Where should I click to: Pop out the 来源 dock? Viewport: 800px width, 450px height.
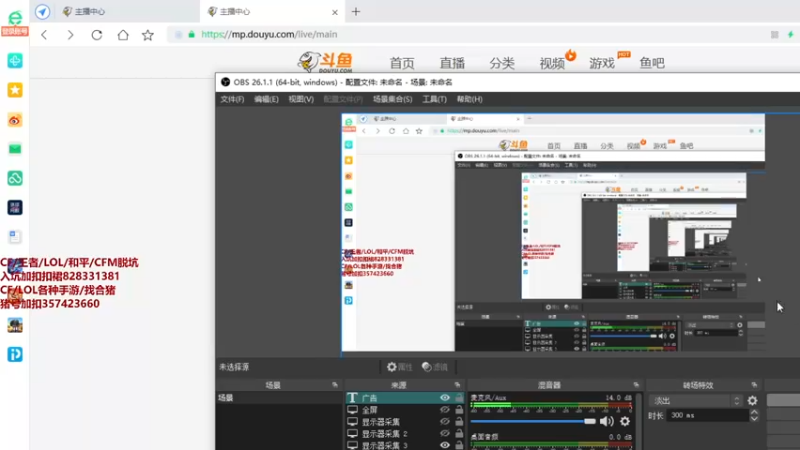click(x=457, y=385)
